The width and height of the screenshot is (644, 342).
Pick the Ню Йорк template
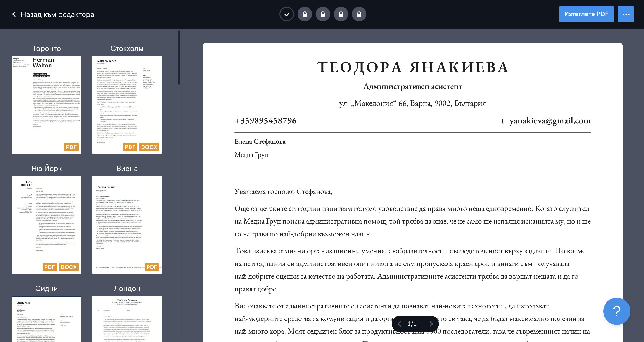tap(47, 225)
